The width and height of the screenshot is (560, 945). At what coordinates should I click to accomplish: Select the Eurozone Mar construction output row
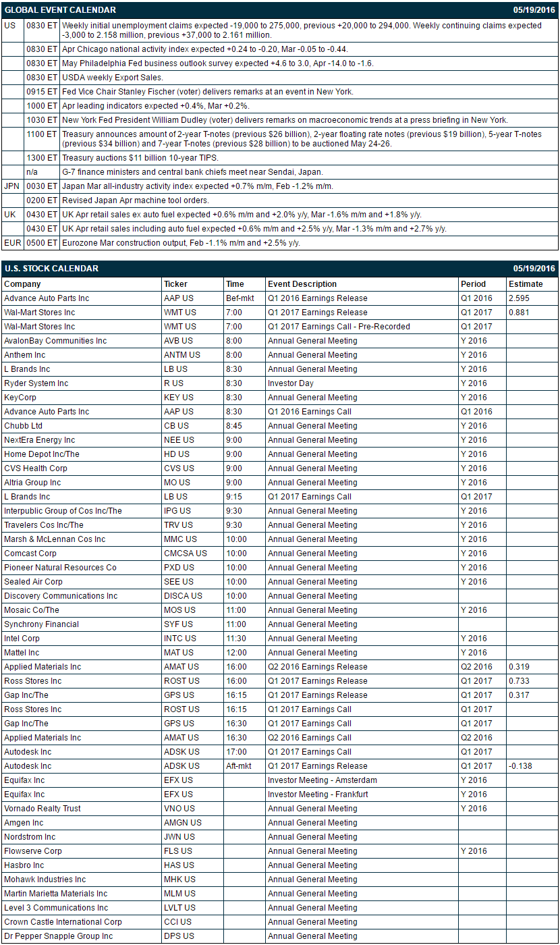tap(280, 243)
